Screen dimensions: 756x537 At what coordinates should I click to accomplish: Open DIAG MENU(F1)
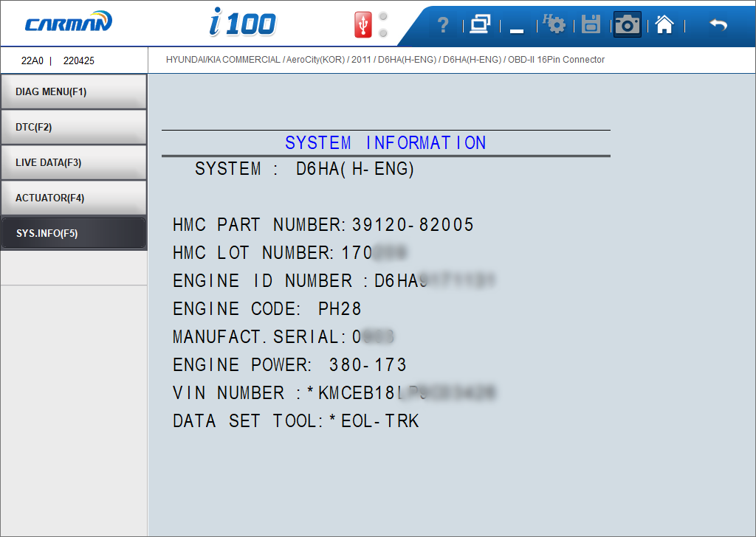[x=74, y=91]
